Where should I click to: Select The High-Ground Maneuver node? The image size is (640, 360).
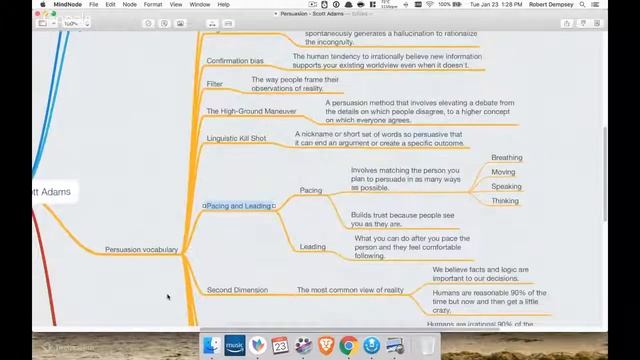click(251, 111)
